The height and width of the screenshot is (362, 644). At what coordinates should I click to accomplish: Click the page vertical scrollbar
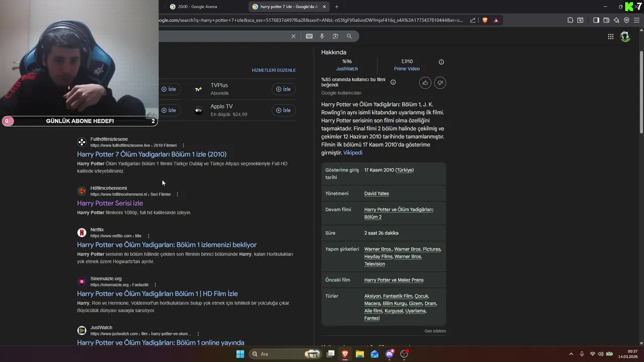pos(641,92)
